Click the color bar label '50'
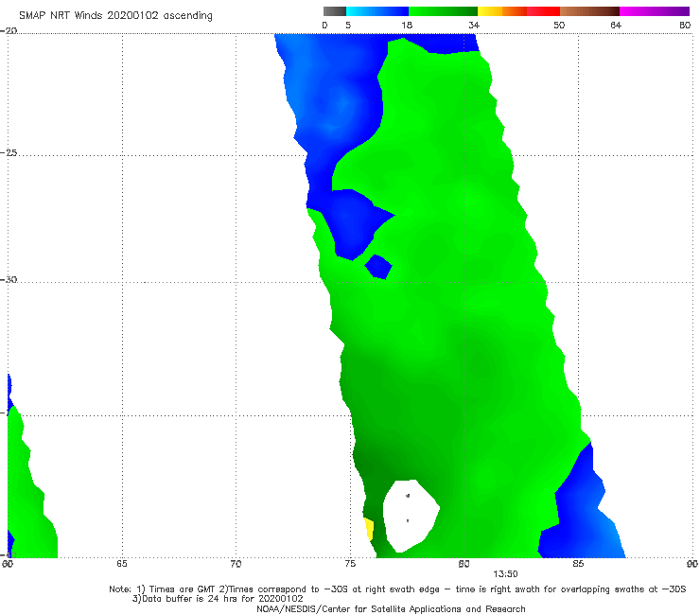Screen dimensions: 700x615 pos(559,26)
